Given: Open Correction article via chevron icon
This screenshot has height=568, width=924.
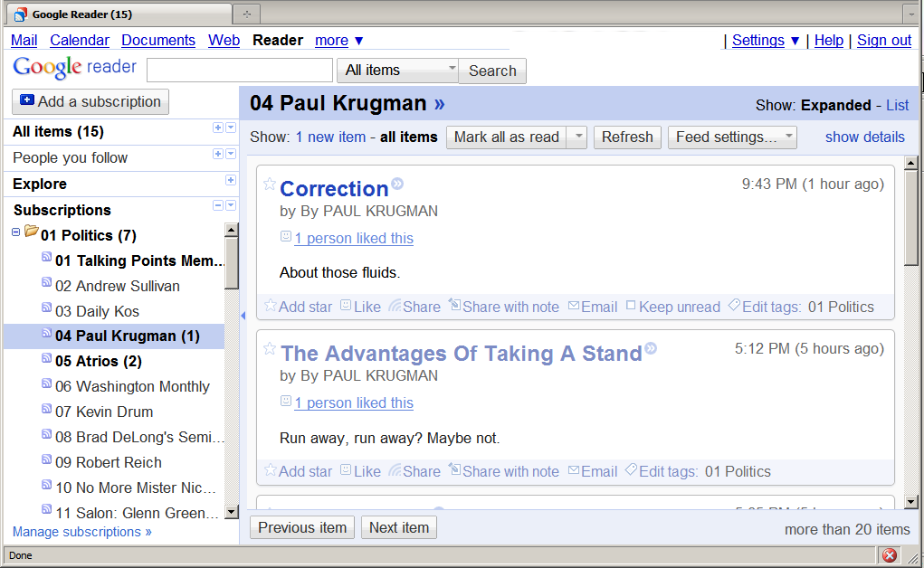Looking at the screenshot, I should pyautogui.click(x=396, y=185).
